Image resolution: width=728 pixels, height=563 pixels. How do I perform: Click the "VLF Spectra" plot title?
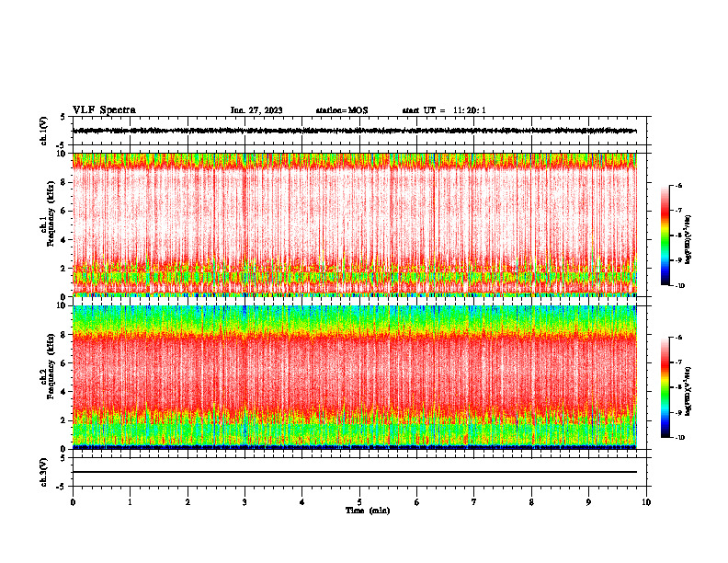coord(104,110)
